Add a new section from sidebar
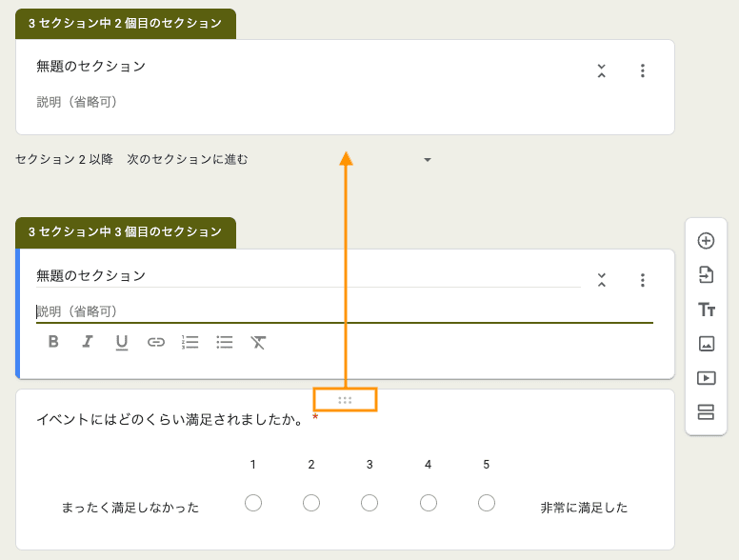 click(x=706, y=412)
